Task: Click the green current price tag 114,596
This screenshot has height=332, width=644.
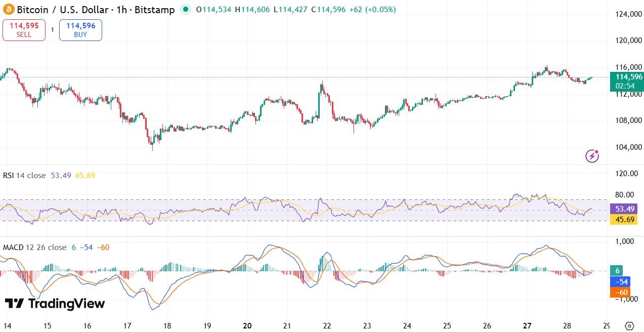Action: pyautogui.click(x=626, y=81)
